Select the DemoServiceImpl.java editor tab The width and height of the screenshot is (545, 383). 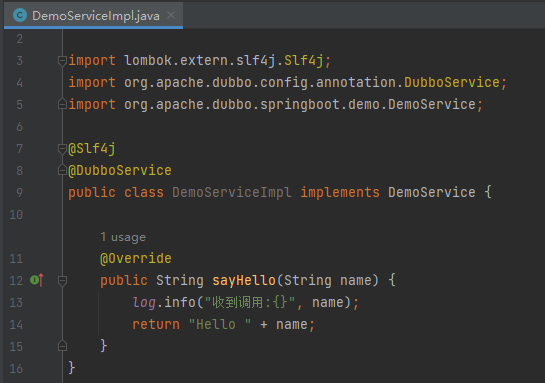93,15
